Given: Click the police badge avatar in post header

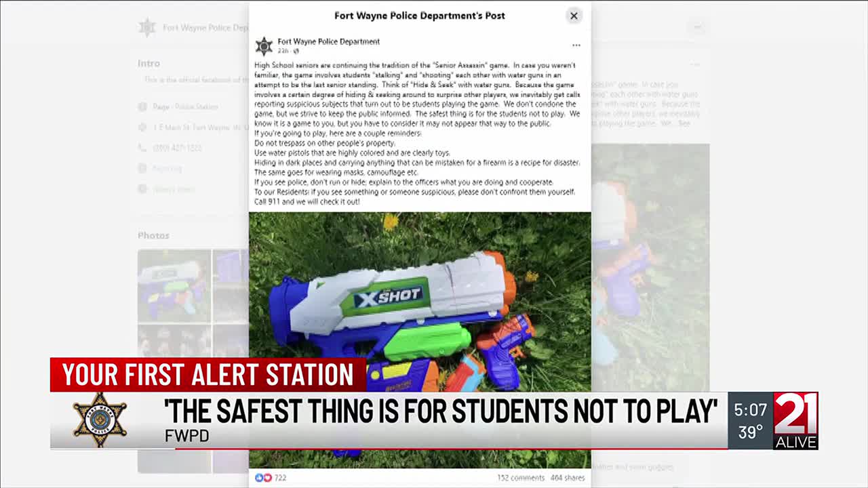Looking at the screenshot, I should pyautogui.click(x=264, y=46).
